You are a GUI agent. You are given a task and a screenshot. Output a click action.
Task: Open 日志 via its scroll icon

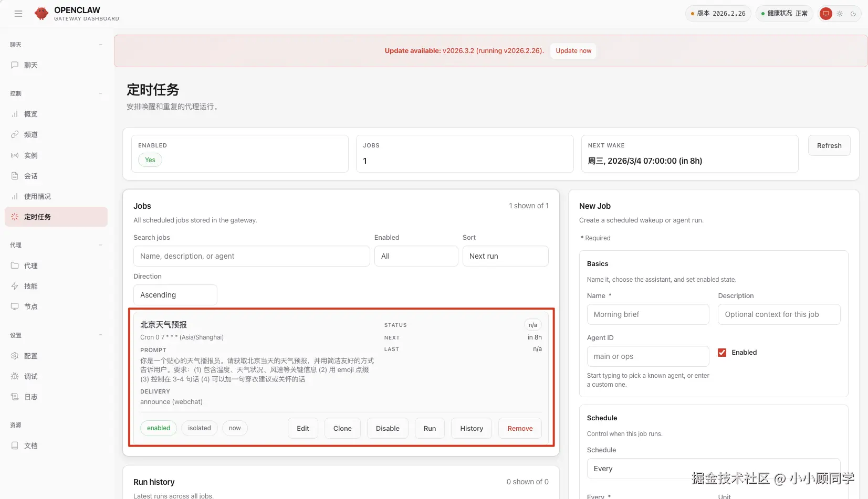15,397
